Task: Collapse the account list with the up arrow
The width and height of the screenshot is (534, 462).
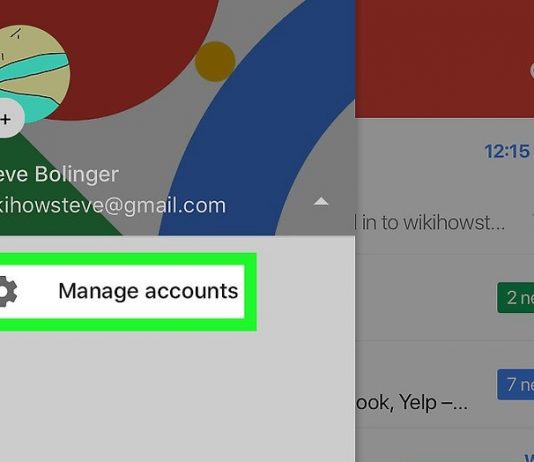Action: [321, 202]
